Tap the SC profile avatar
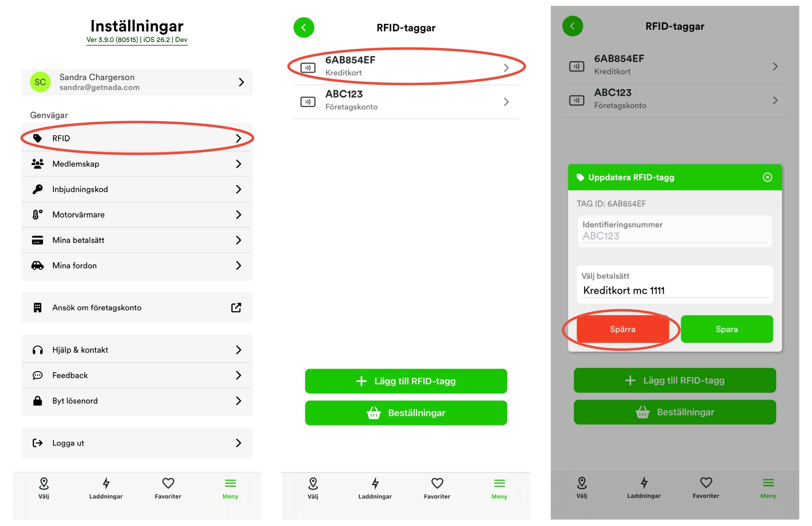 [x=40, y=82]
